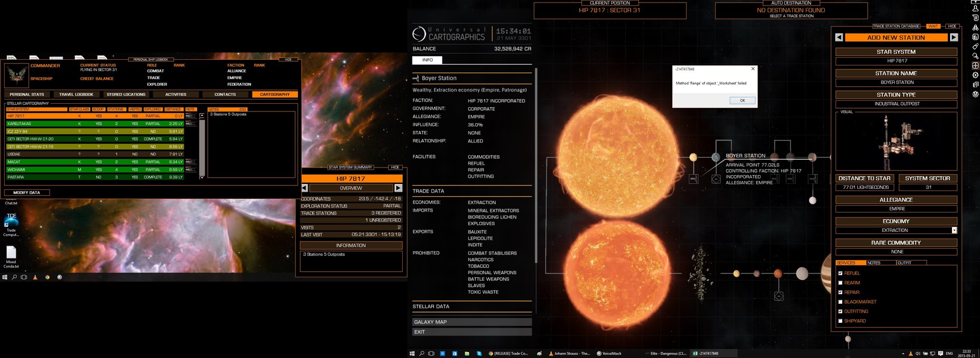Open the note icon on WICHAIMI row

coord(190,170)
